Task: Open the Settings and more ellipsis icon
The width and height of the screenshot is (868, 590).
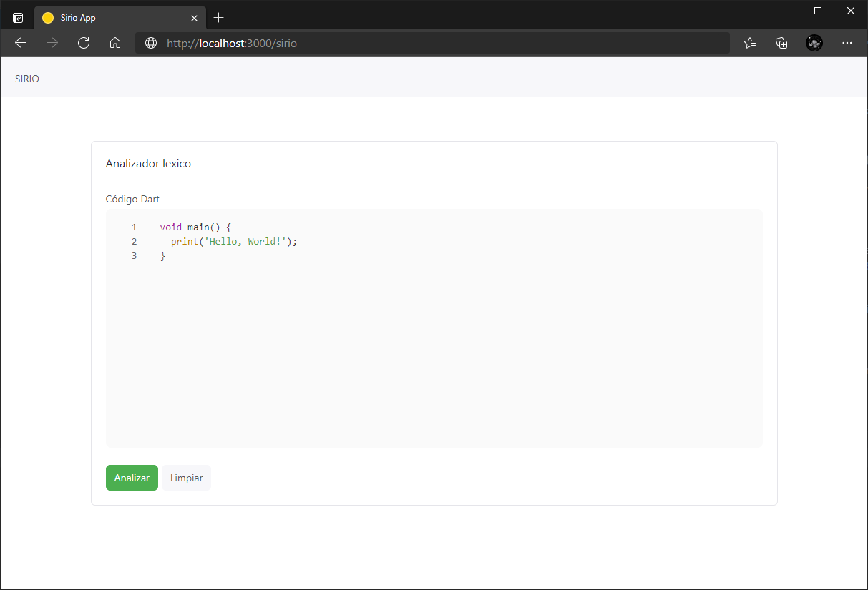Action: point(847,43)
